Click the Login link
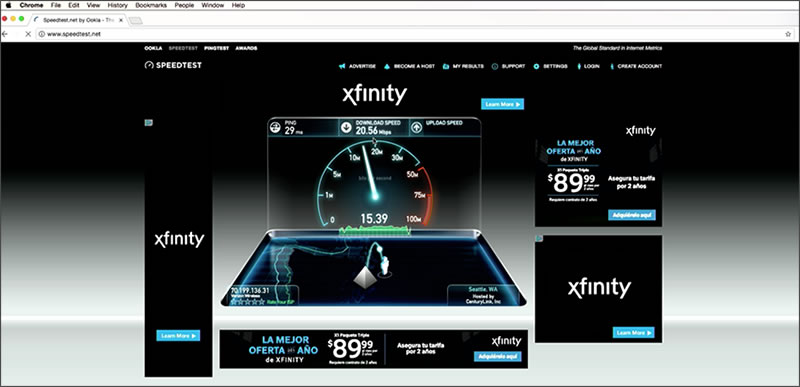 tap(588, 66)
